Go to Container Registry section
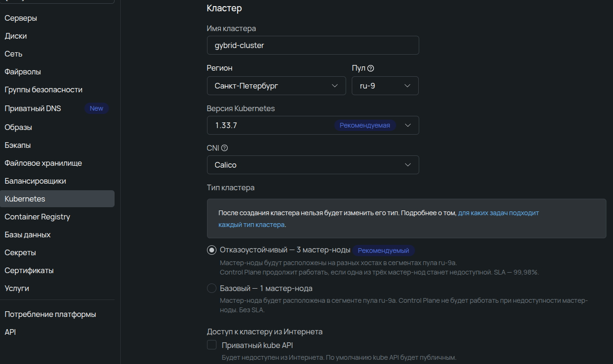The height and width of the screenshot is (364, 613). click(37, 217)
